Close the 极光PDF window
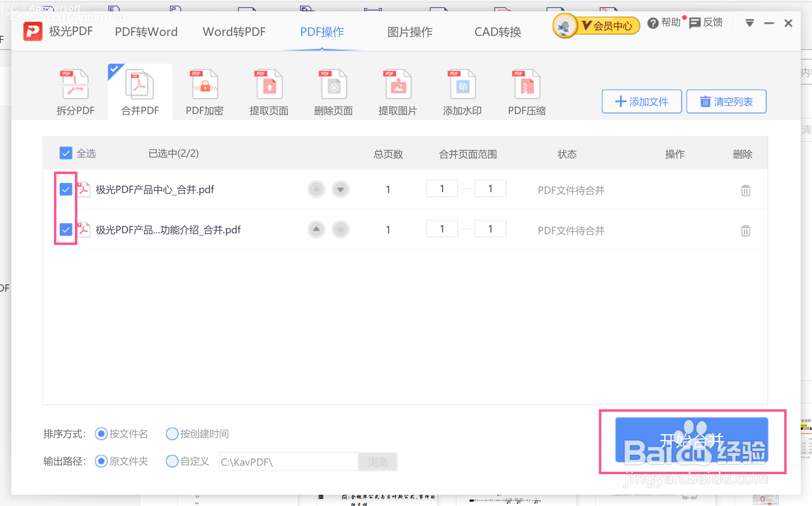 (x=788, y=23)
